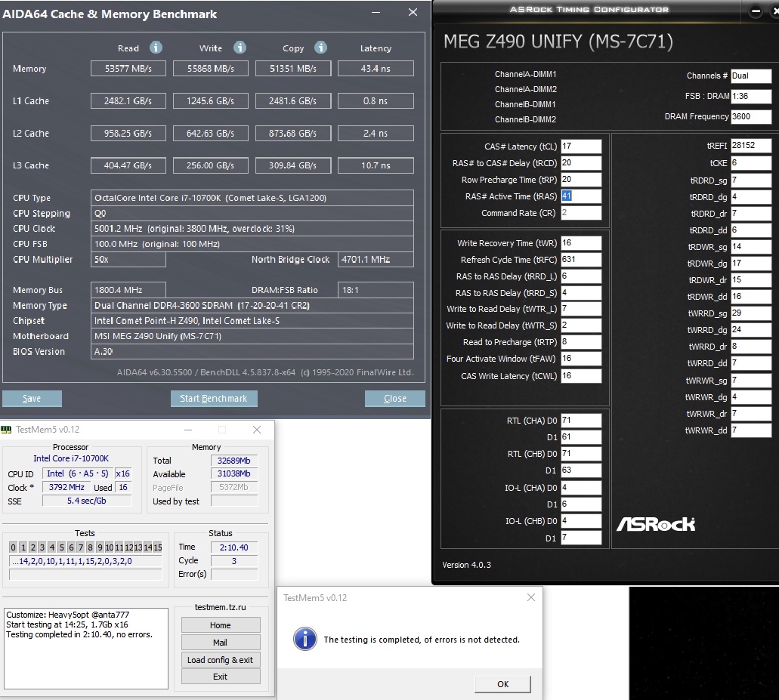Click OK in the testing completed dialog
Screen dimensions: 779x700
pos(502,684)
